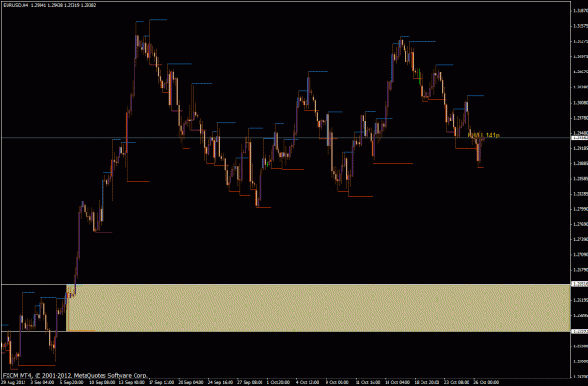Click the '26 Oct 00:00' time label

(x=486, y=382)
